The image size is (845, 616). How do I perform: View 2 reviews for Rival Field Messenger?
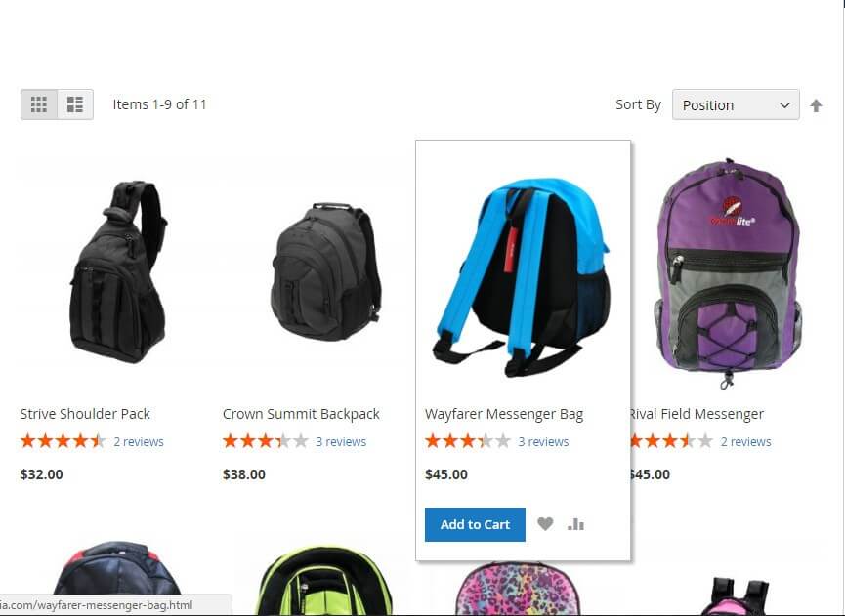coord(745,442)
